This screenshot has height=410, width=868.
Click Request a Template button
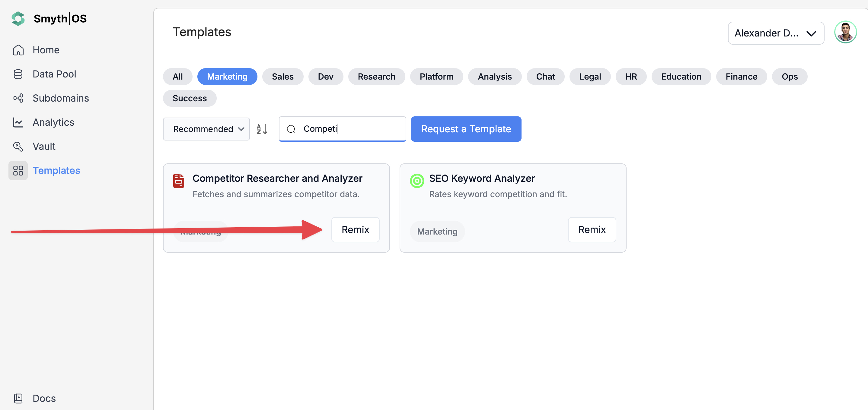[x=466, y=129]
